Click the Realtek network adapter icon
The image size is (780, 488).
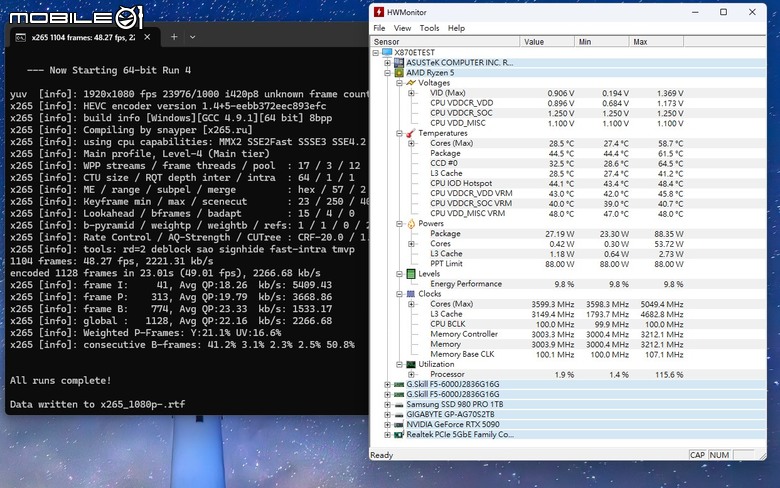pos(399,435)
